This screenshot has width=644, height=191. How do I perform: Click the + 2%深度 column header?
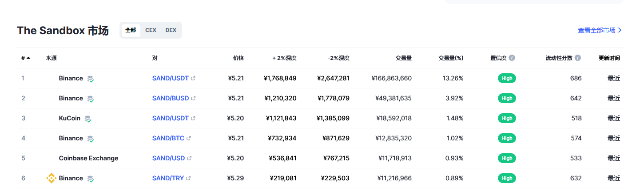click(x=285, y=58)
